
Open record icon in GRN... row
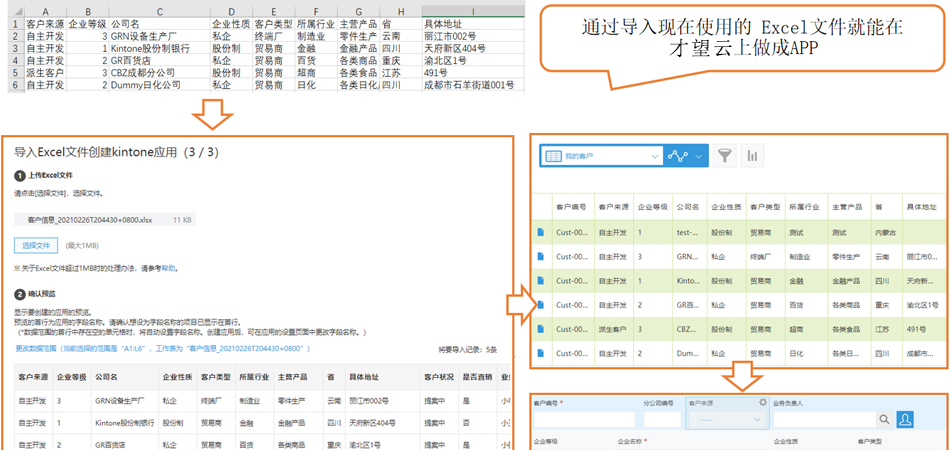click(x=541, y=256)
